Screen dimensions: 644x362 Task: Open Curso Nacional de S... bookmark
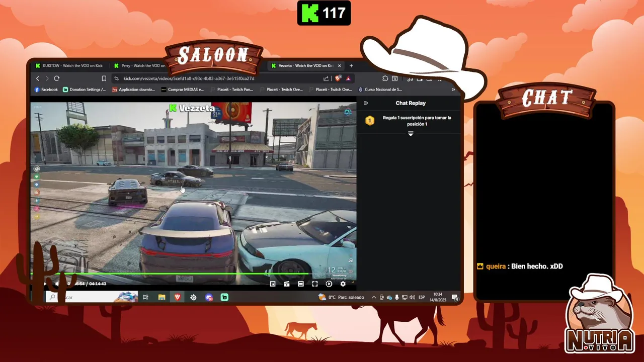(380, 89)
